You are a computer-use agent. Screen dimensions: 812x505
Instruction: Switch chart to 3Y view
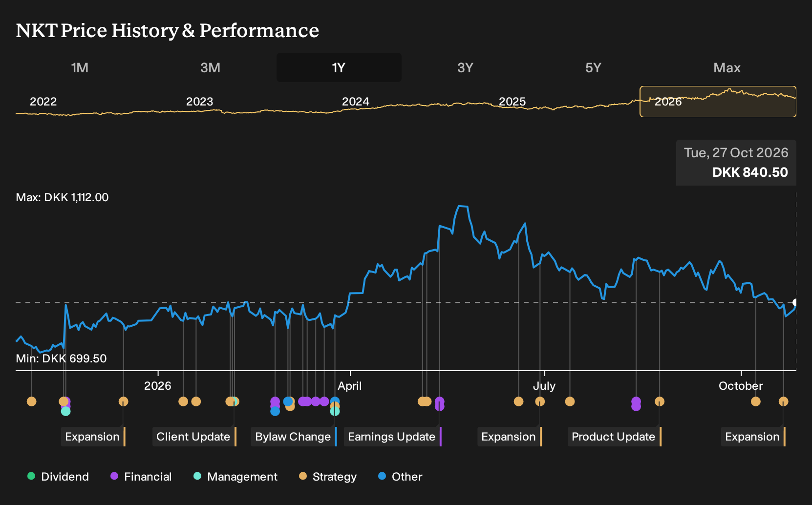pyautogui.click(x=465, y=67)
